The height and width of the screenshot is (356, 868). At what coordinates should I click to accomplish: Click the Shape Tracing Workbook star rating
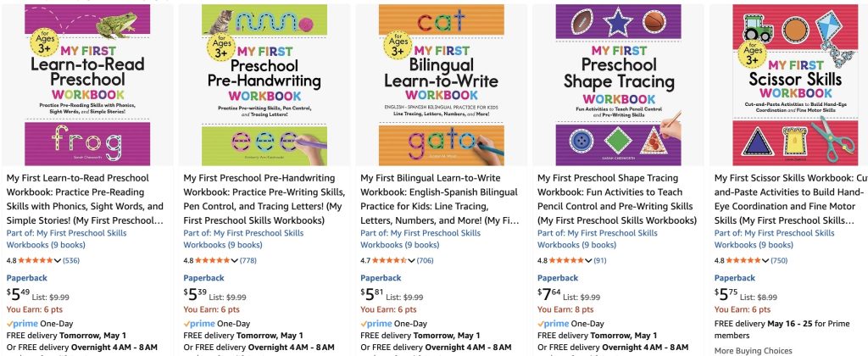(x=565, y=260)
